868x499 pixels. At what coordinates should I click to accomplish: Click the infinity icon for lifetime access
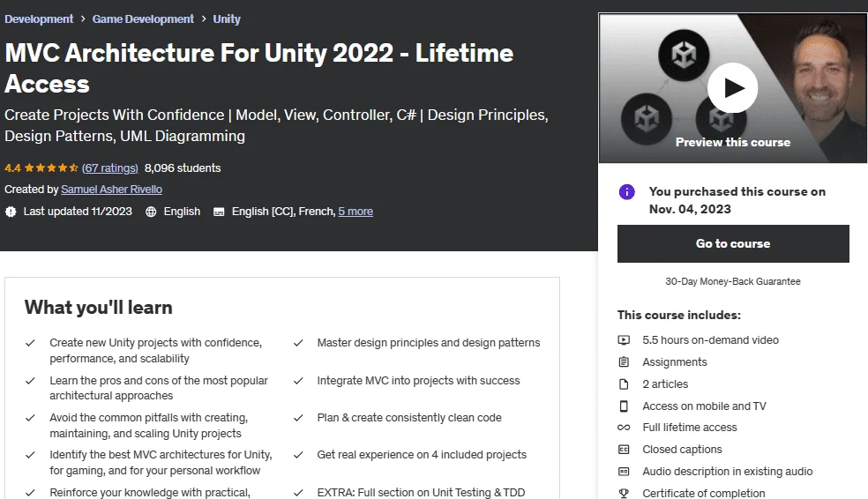[624, 428]
